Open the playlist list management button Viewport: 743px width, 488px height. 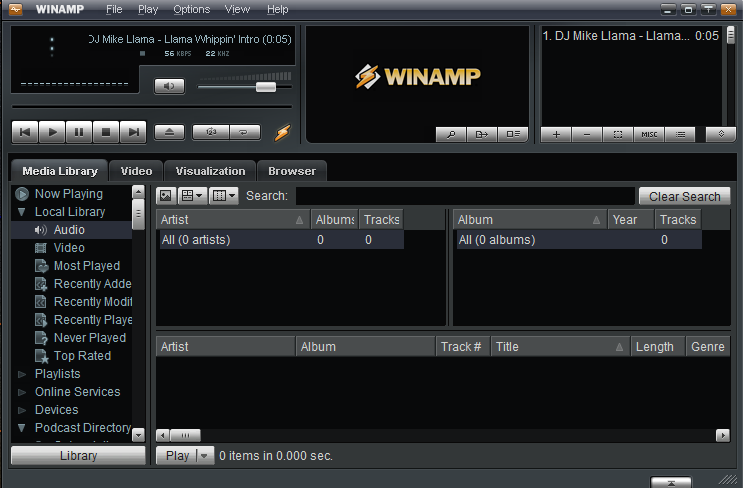pyautogui.click(x=680, y=135)
